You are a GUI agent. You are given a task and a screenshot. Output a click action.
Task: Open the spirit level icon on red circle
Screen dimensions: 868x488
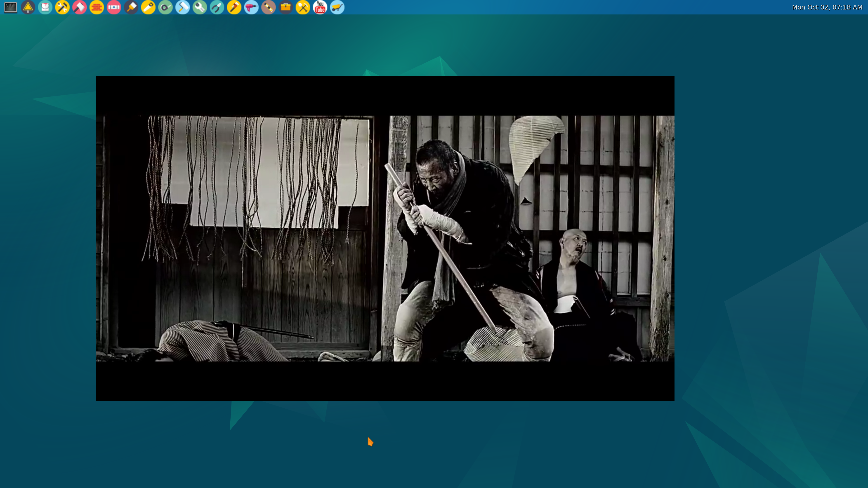(x=114, y=7)
